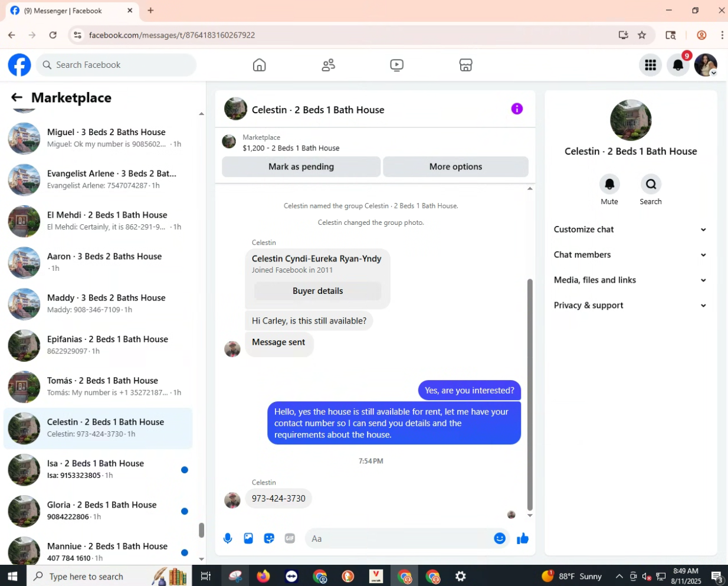Send a thumbs-up like
Screen dimensions: 728x586
coord(523,538)
